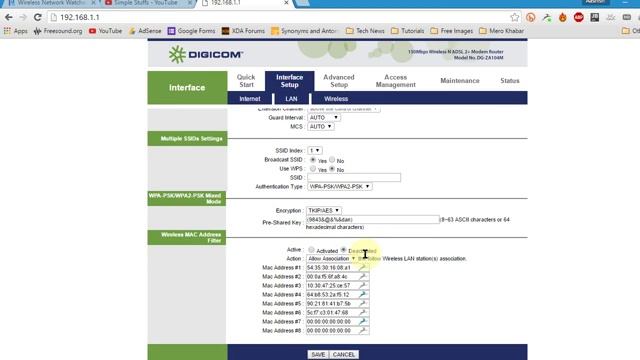The width and height of the screenshot is (640, 360).
Task: Open the Tutorials bookmark folder
Action: click(x=408, y=31)
